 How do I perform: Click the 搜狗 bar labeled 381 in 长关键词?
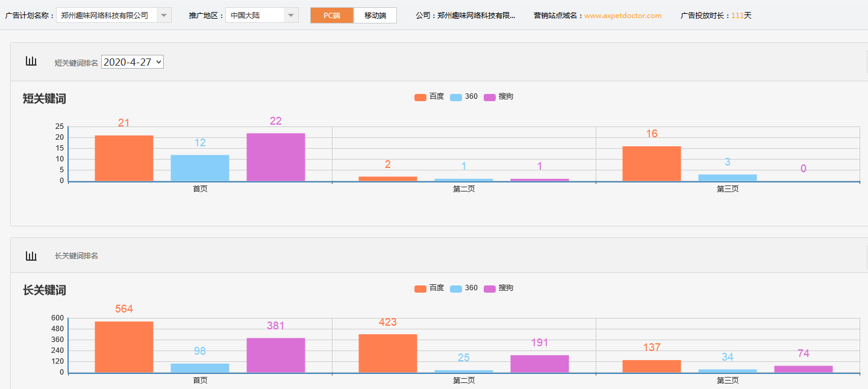276,355
